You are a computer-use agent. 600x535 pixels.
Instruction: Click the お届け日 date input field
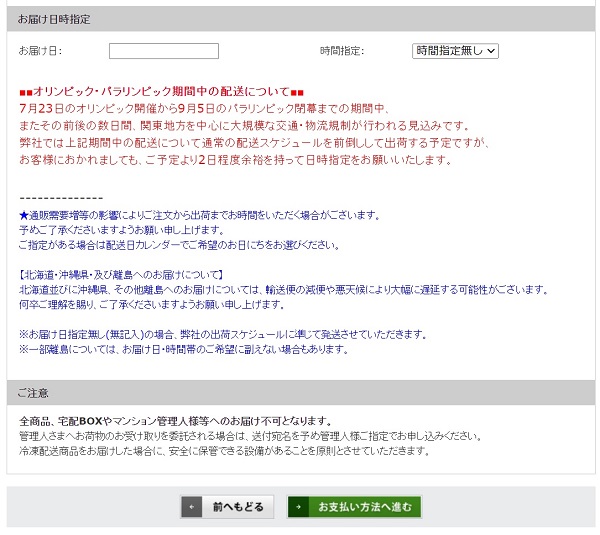point(163,50)
